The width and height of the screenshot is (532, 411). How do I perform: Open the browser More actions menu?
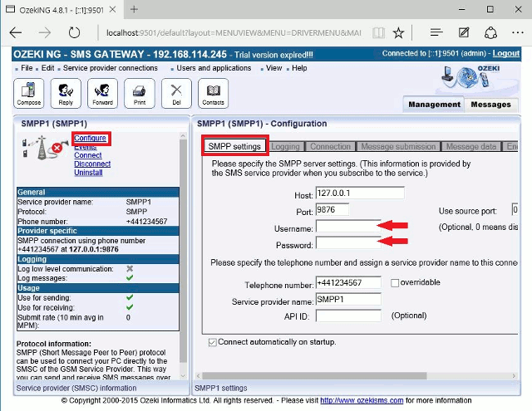pos(518,32)
